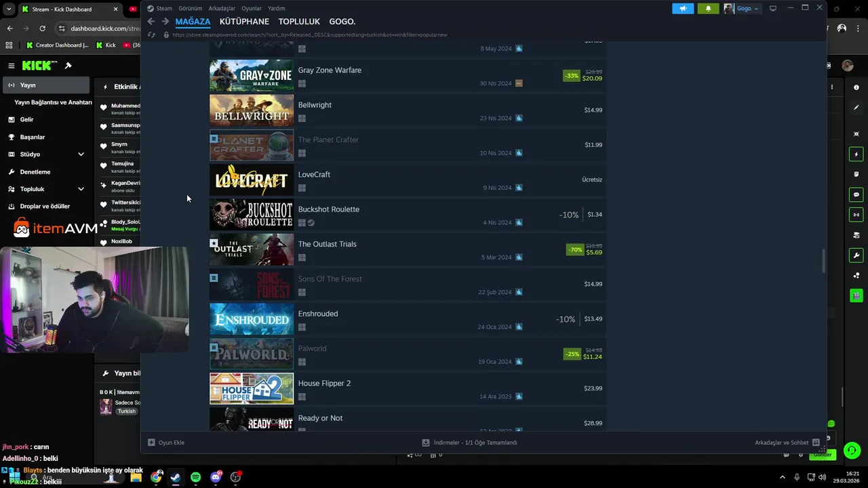868x488 pixels.
Task: Expand the Topluluk sidebar chevron
Action: (x=81, y=189)
